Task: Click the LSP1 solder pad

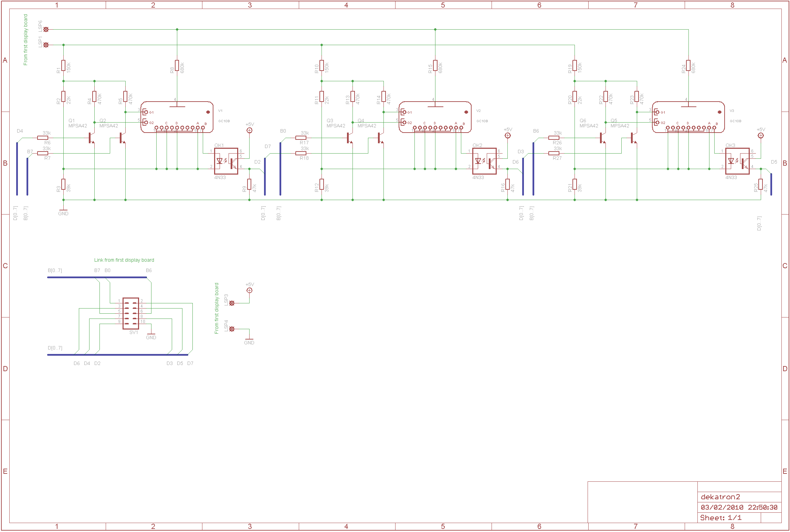Action: (46, 45)
